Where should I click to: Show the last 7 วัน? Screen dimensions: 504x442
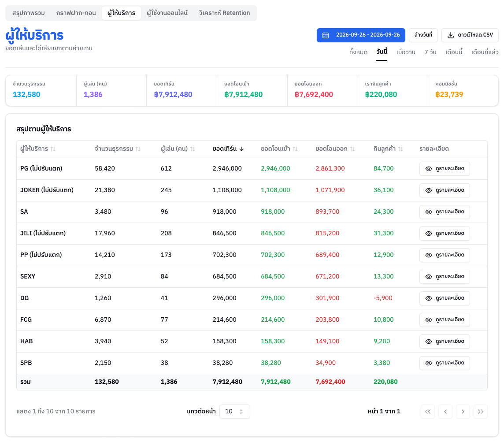pos(430,52)
